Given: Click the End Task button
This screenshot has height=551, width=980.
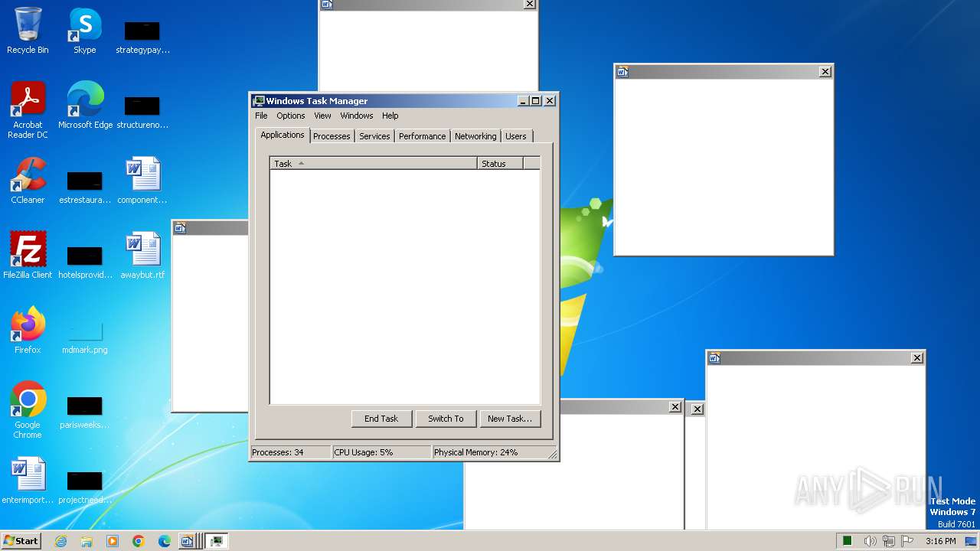Looking at the screenshot, I should (381, 419).
